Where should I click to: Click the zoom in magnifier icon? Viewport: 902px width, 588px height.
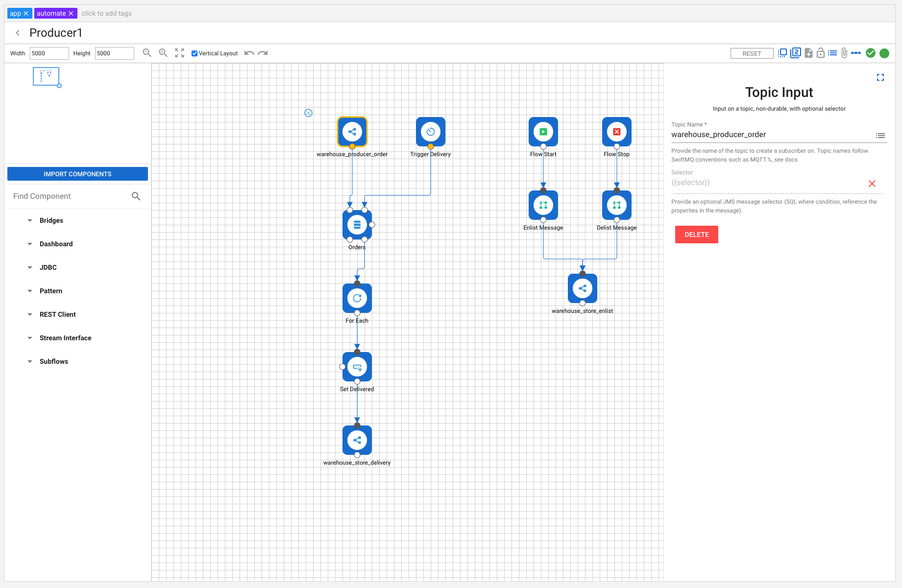click(163, 53)
